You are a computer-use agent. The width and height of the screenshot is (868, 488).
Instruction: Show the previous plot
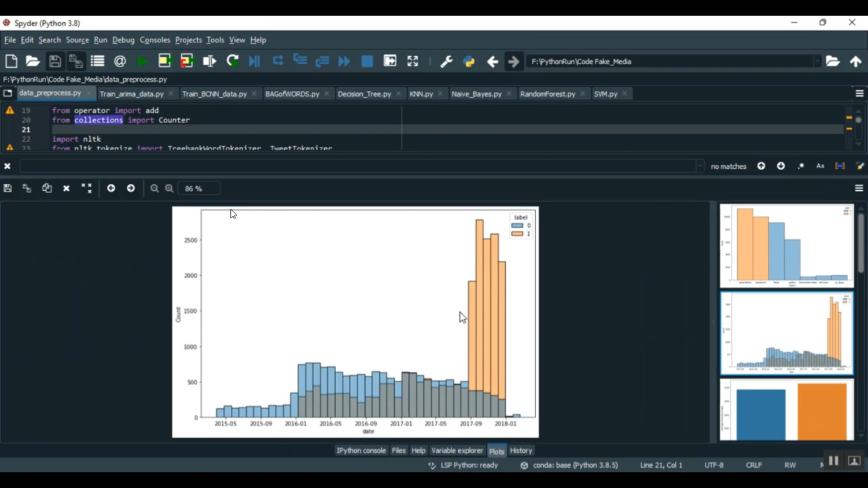pos(111,188)
